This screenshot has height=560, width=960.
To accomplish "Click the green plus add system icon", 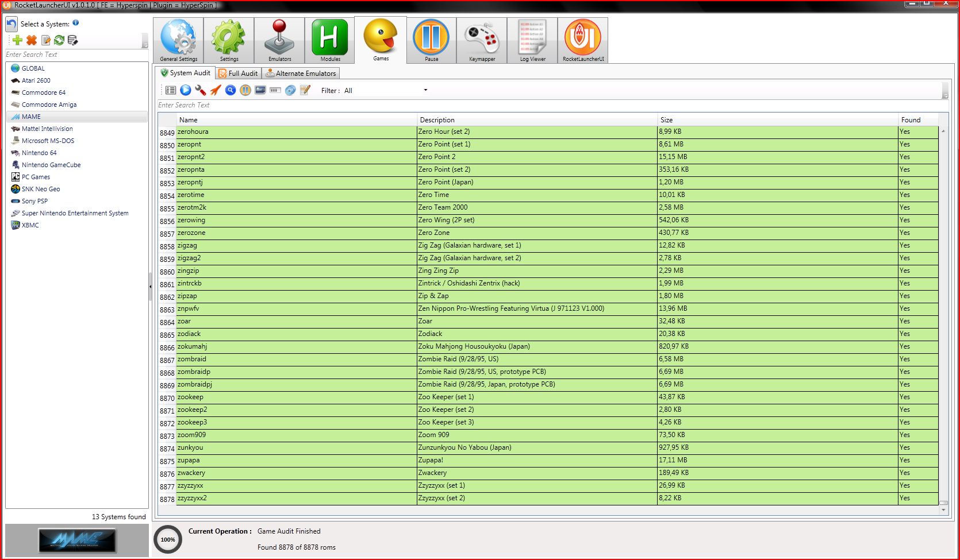I will point(17,40).
